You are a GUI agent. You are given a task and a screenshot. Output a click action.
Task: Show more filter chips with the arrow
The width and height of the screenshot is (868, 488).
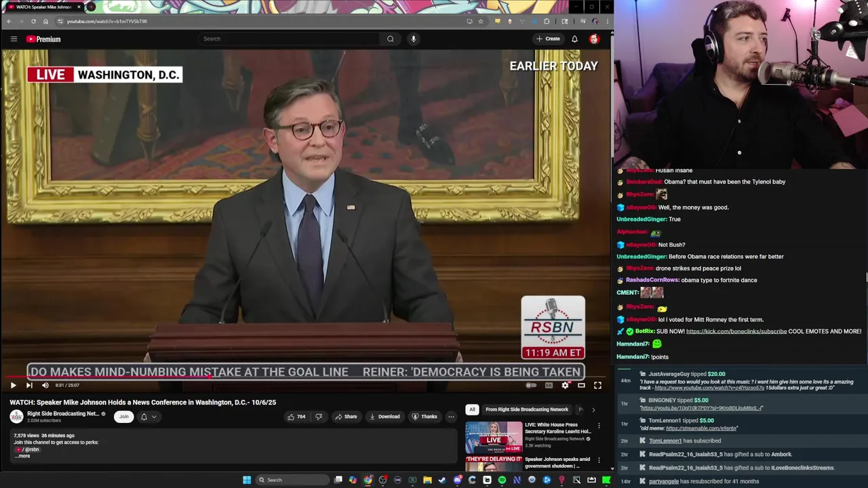(x=593, y=409)
